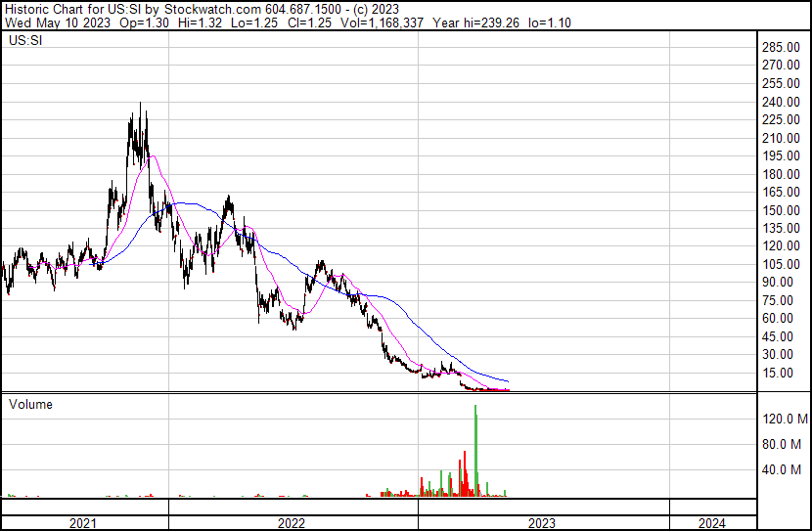
Task: Click the 285.00 price axis label
Action: [x=783, y=48]
